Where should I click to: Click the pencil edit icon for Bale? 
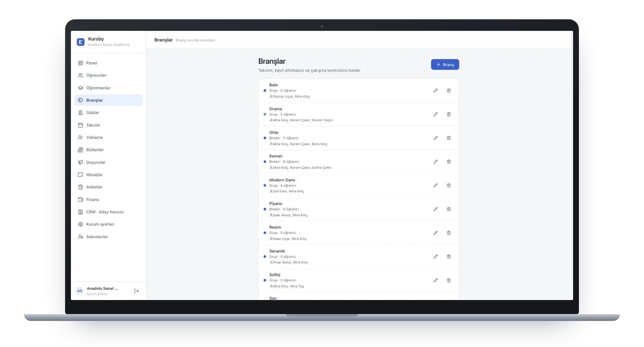(435, 91)
